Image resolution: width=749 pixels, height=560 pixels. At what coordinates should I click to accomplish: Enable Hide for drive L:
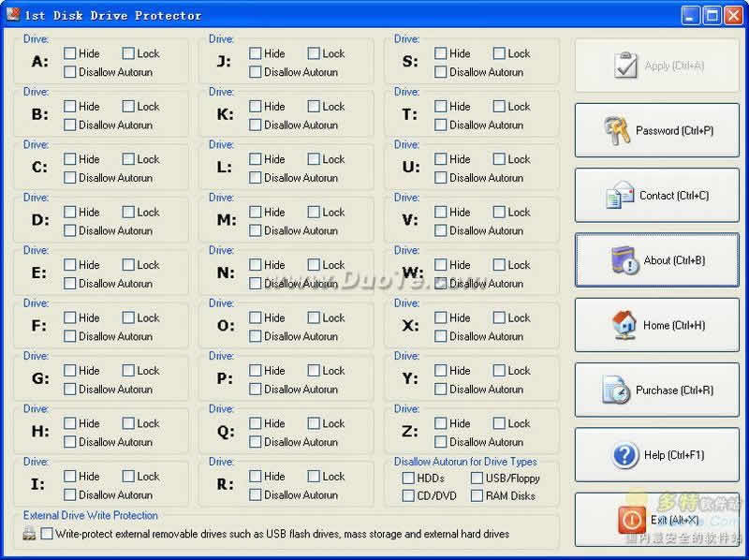(255, 158)
